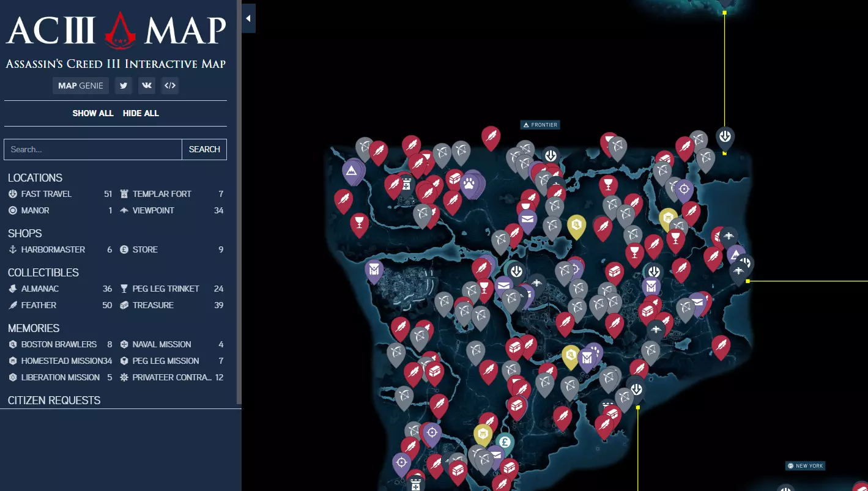Image resolution: width=868 pixels, height=491 pixels.
Task: Click the embed code icon
Action: [170, 86]
